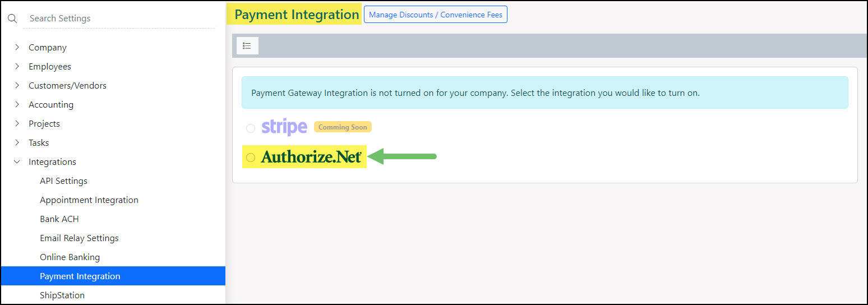
Task: Click the Authorize.Net logo
Action: pyautogui.click(x=311, y=157)
